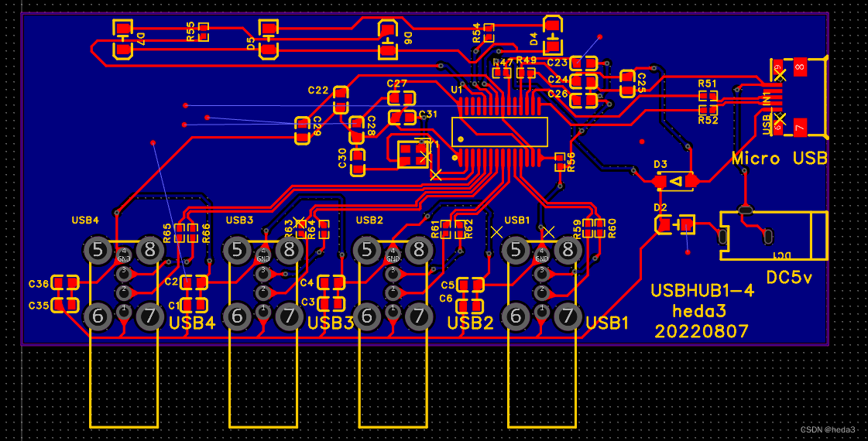This screenshot has height=441, width=868.
Task: Select capacitor C2 footprint
Action: 194,282
